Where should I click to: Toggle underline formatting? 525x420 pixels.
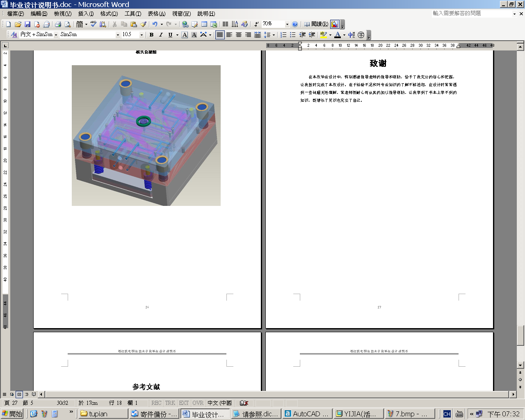click(170, 35)
